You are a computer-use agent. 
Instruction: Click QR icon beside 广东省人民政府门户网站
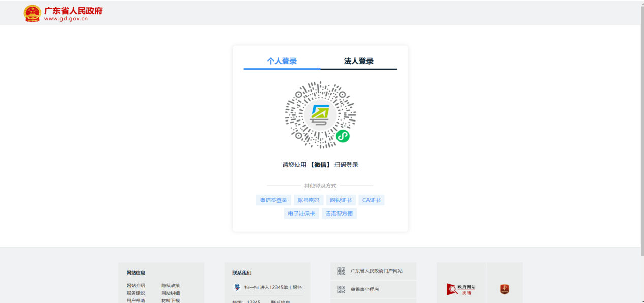click(x=341, y=271)
